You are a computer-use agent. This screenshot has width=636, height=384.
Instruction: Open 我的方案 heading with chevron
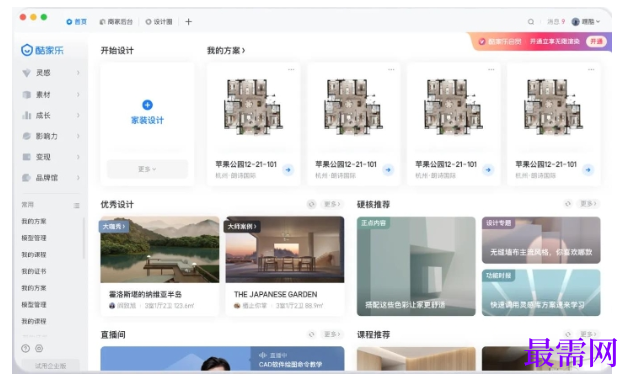click(x=226, y=51)
